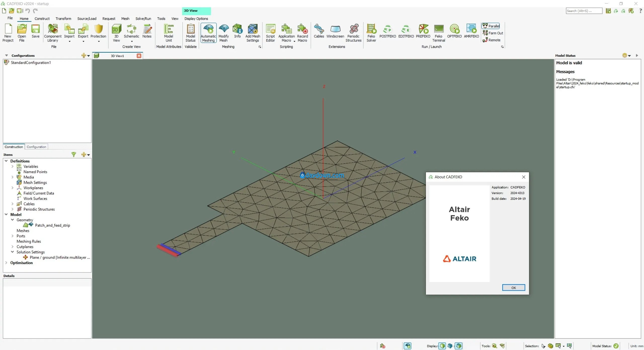This screenshot has width=644, height=350.
Task: Expand the Optimisation tree node
Action: (x=6, y=263)
